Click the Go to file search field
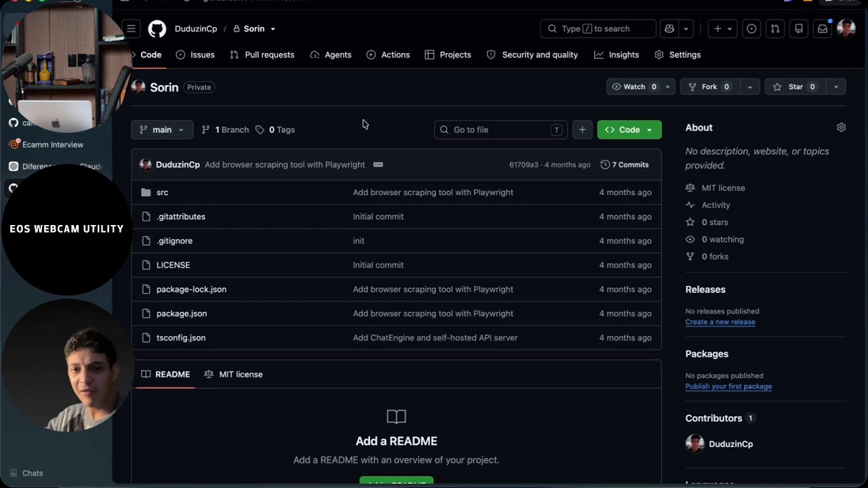The width and height of the screenshot is (868, 488). pos(501,129)
